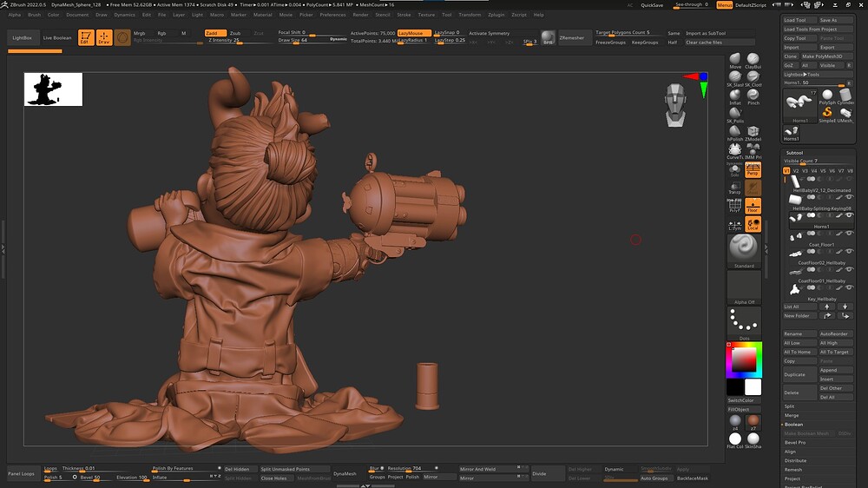
Task: Pick the PolySphere tool icon
Action: [x=827, y=96]
